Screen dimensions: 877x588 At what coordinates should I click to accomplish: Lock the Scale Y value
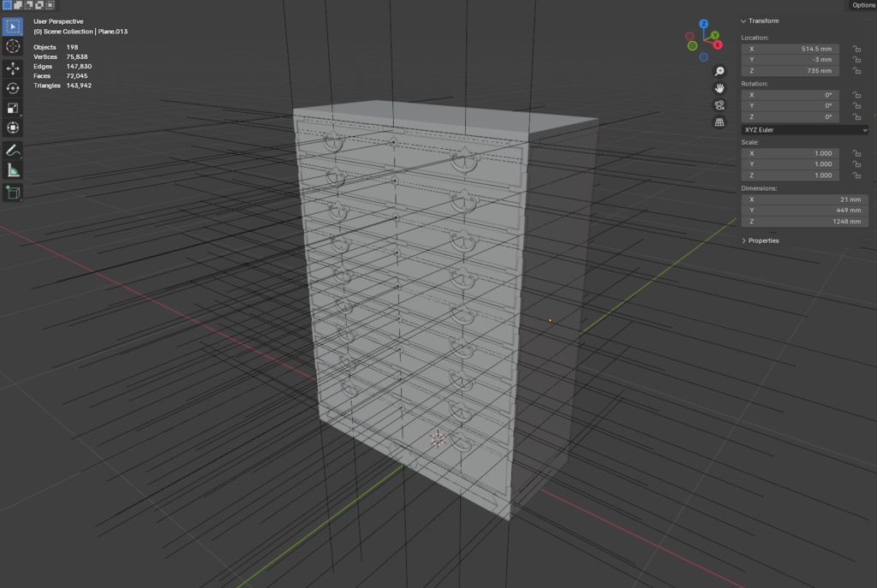(x=856, y=164)
